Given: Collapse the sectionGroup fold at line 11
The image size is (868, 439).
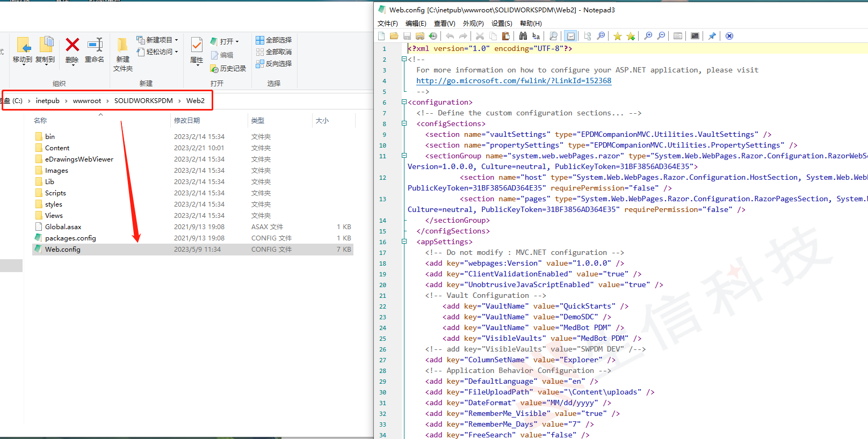Looking at the screenshot, I should (x=404, y=156).
